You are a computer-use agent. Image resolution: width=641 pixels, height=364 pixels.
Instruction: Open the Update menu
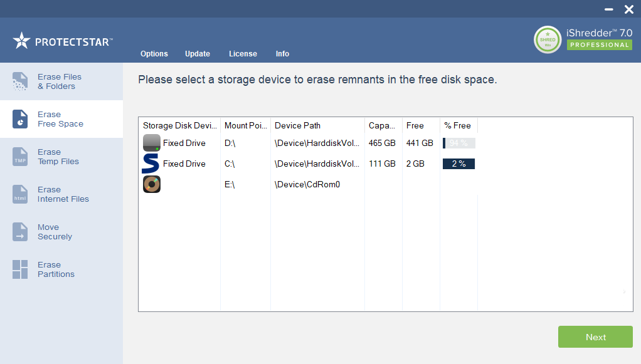pos(198,54)
